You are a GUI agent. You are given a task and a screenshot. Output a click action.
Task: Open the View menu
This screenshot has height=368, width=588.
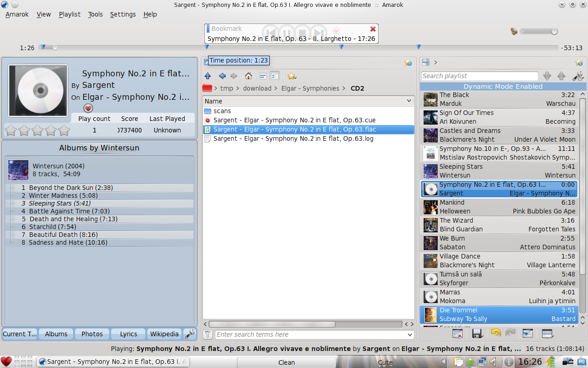[44, 14]
